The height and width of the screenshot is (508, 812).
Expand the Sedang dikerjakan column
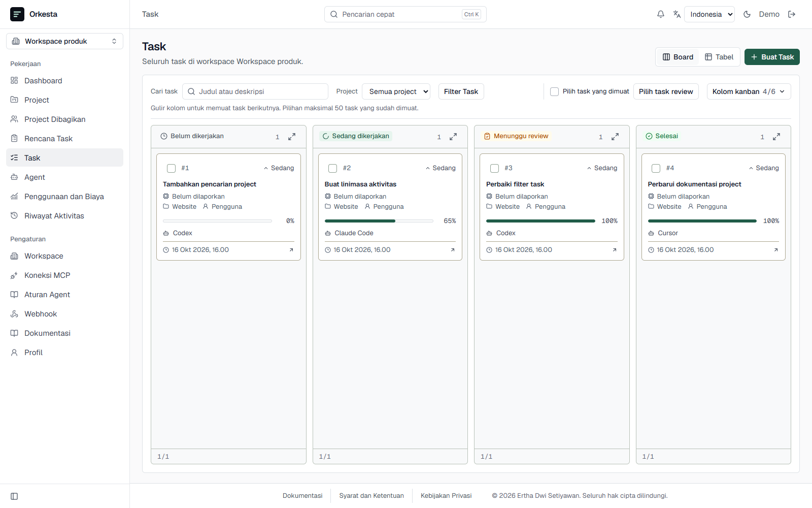tap(453, 137)
